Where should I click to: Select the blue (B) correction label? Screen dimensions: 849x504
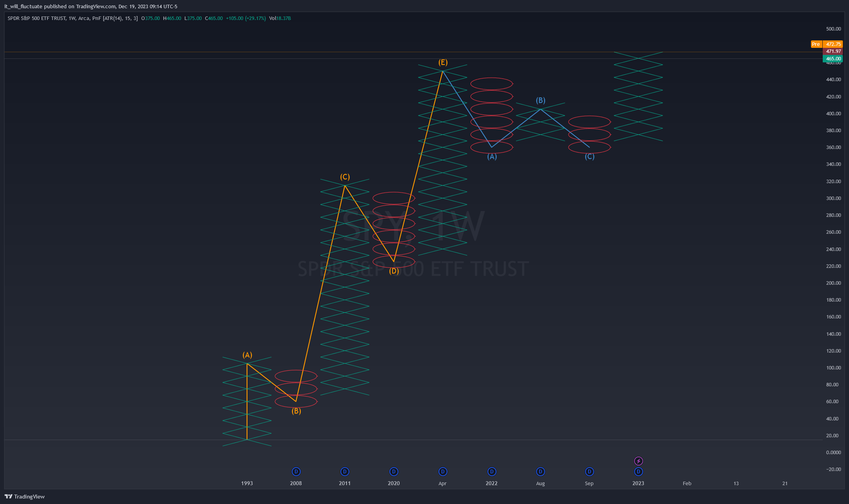pos(540,100)
